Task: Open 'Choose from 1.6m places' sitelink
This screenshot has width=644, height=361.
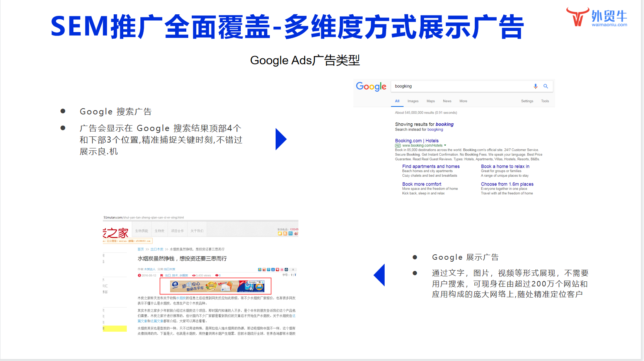Action: click(x=507, y=184)
